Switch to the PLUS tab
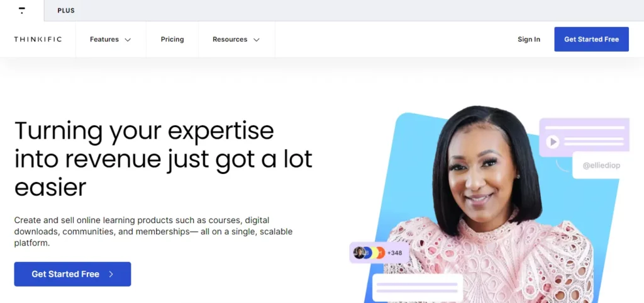This screenshot has width=644, height=303. tap(66, 11)
